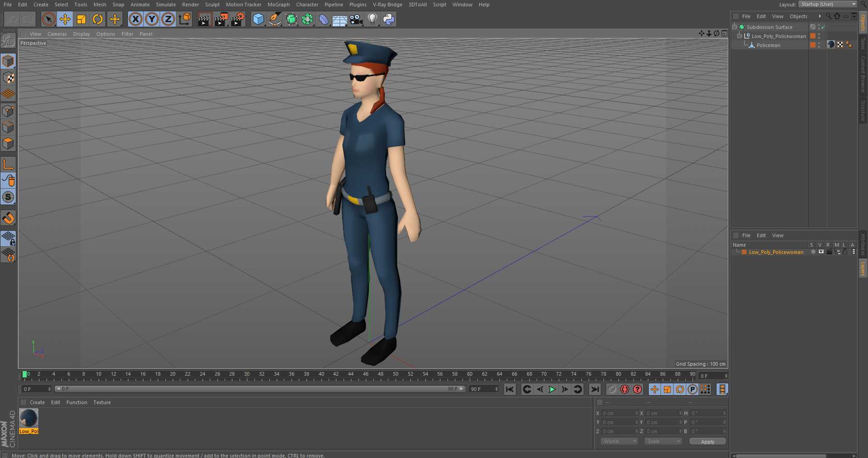Open the spline Pen tool
Viewport: 868px width, 458px height.
pos(274,19)
